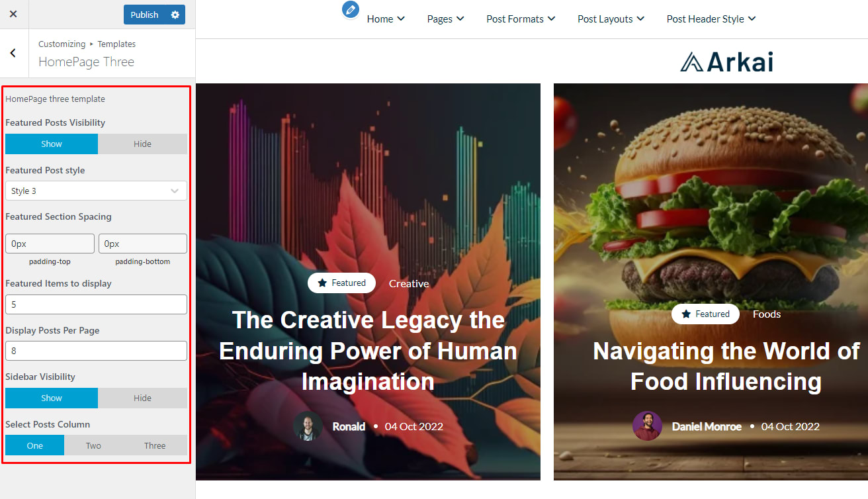Image resolution: width=868 pixels, height=499 pixels.
Task: Set Sidebar Visibility to Hide
Action: point(142,398)
